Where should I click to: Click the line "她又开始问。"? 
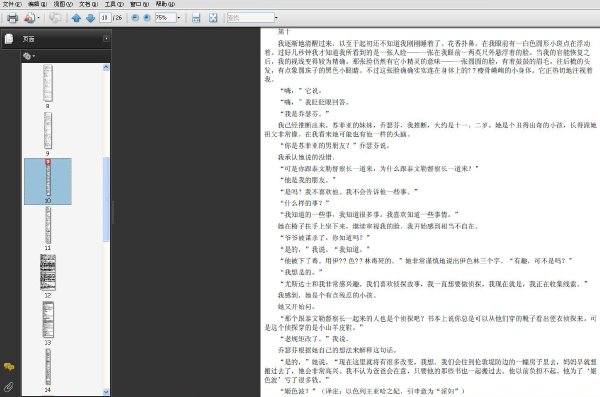pyautogui.click(x=296, y=307)
